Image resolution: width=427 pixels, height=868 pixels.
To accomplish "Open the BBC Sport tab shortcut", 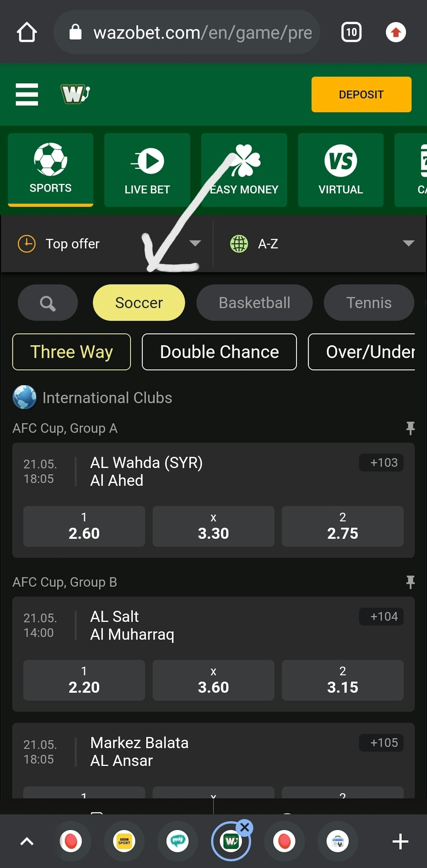I will [124, 841].
